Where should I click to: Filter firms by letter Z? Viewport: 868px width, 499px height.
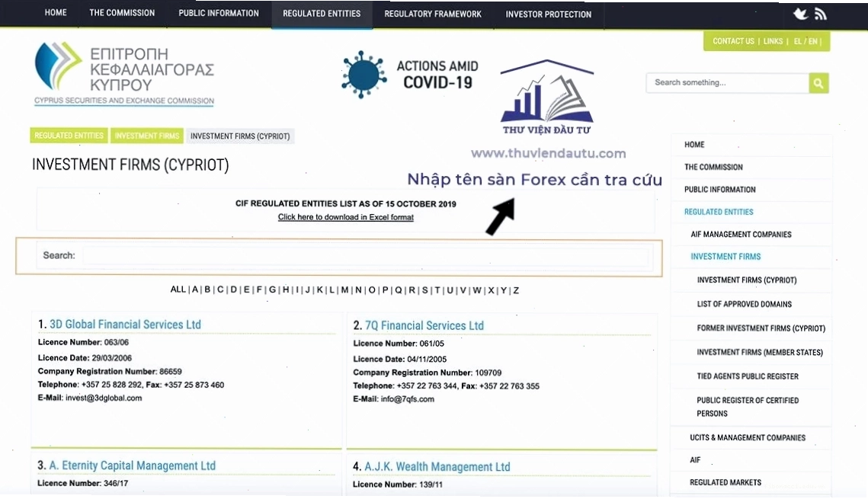516,290
